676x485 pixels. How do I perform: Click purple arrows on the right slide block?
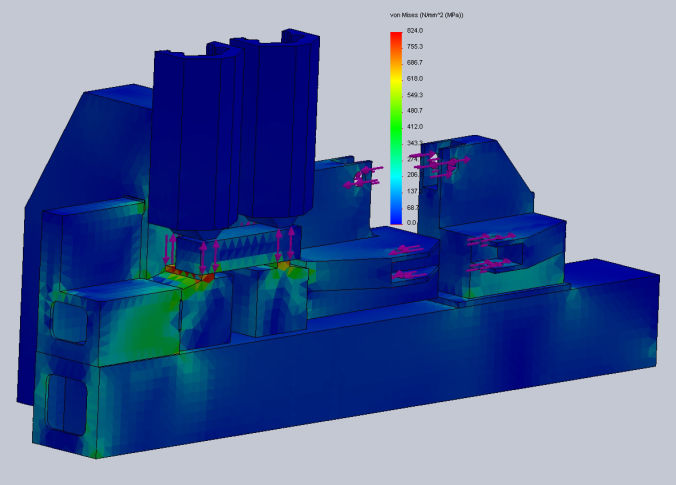(491, 251)
